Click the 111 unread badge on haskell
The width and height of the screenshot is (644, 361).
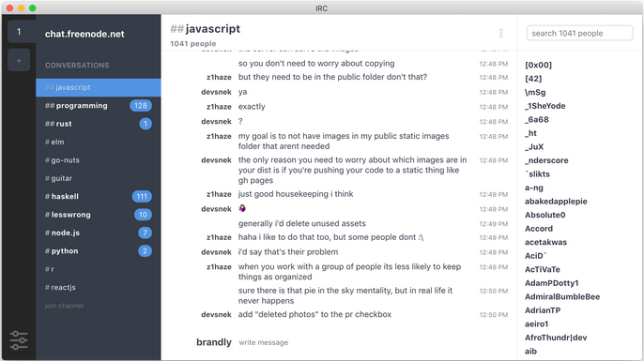pos(142,197)
